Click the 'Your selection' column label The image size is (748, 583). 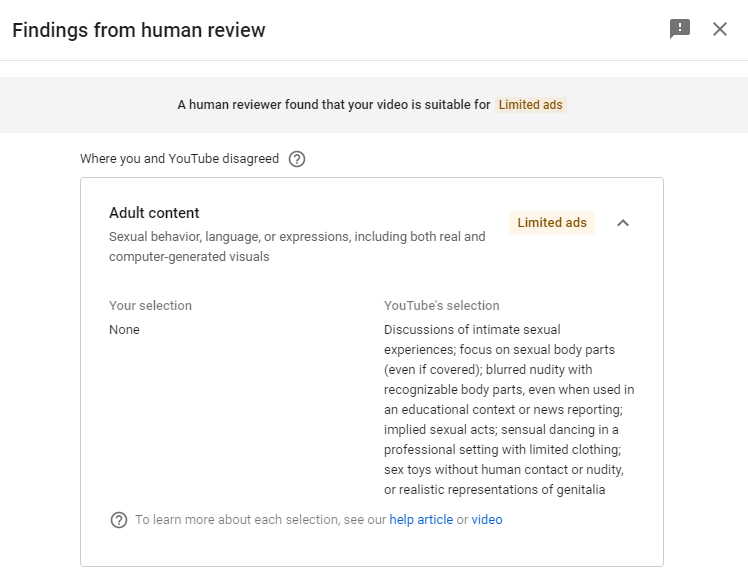tap(150, 305)
